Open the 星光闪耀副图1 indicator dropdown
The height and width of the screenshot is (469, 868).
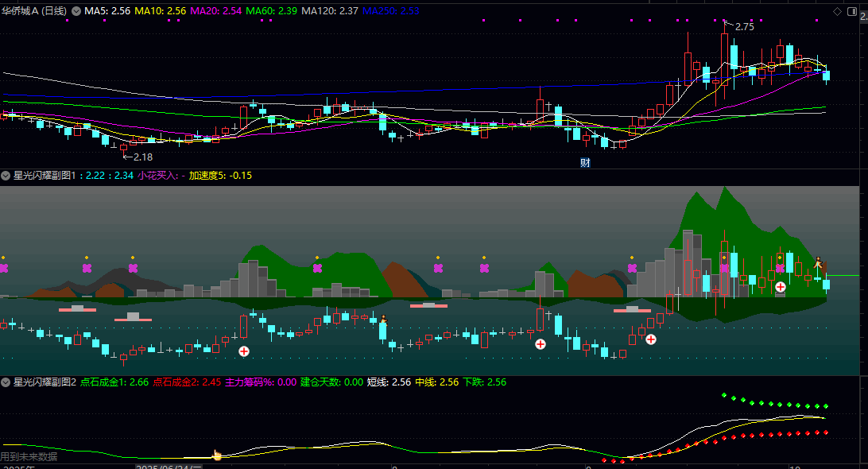click(6, 175)
